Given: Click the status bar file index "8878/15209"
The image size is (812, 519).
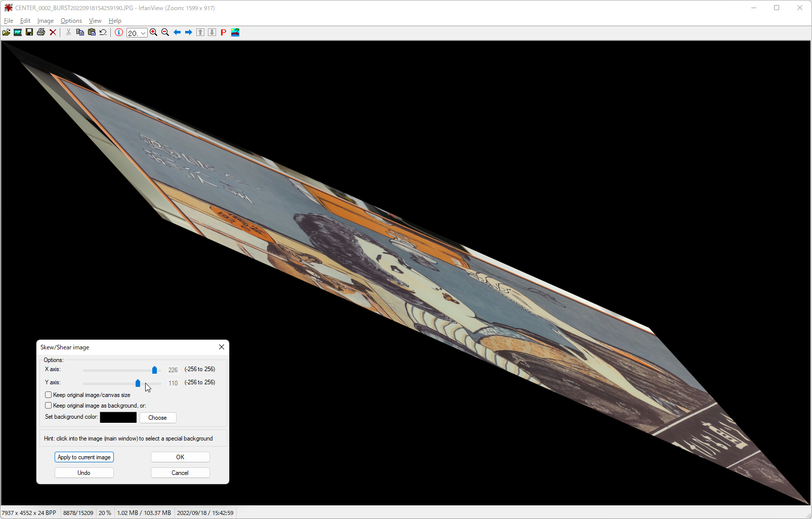Looking at the screenshot, I should [x=78, y=513].
